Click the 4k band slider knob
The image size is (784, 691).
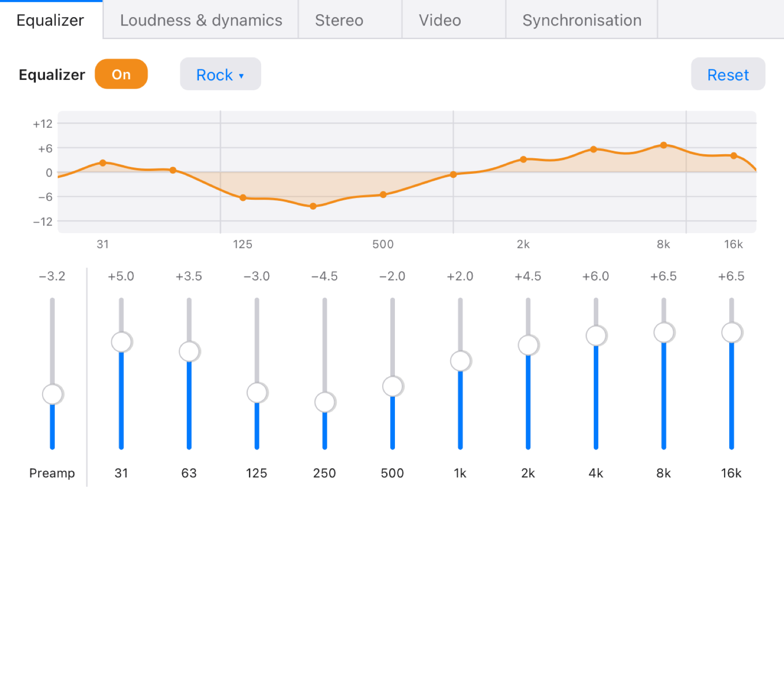click(596, 335)
